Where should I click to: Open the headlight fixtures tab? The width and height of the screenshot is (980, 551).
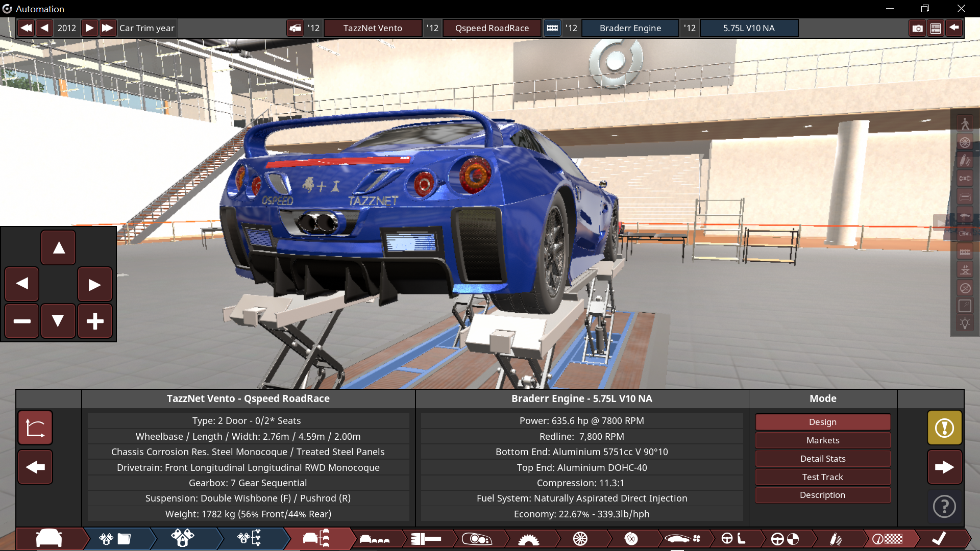[477, 539]
